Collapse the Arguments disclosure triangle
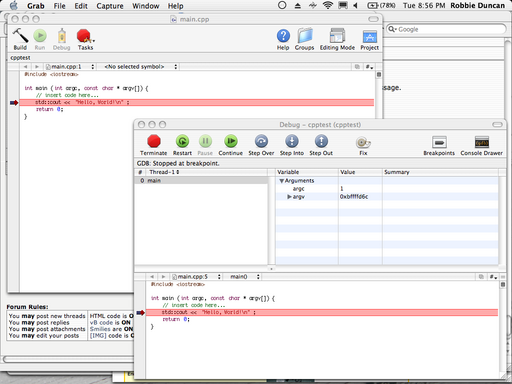Image resolution: width=512 pixels, height=384 pixels. pos(282,181)
